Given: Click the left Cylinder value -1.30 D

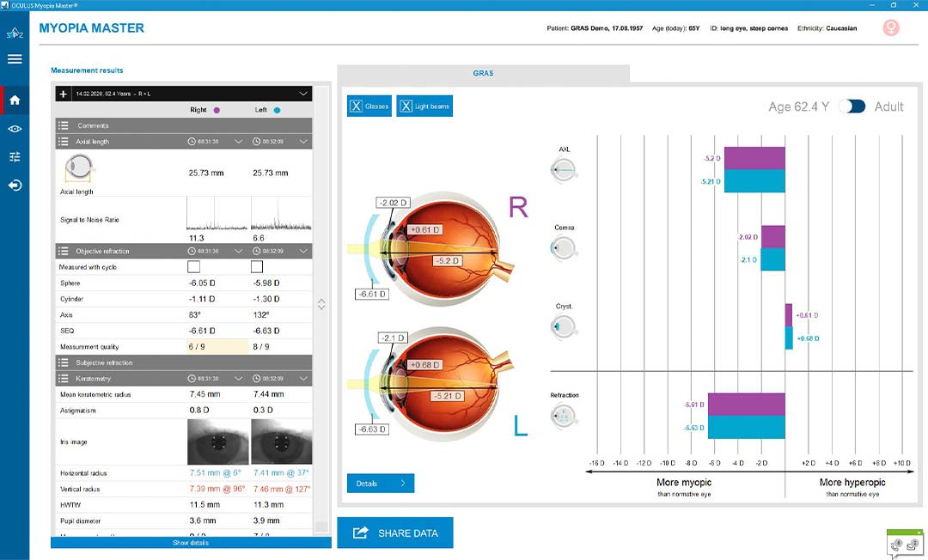Looking at the screenshot, I should 266,299.
